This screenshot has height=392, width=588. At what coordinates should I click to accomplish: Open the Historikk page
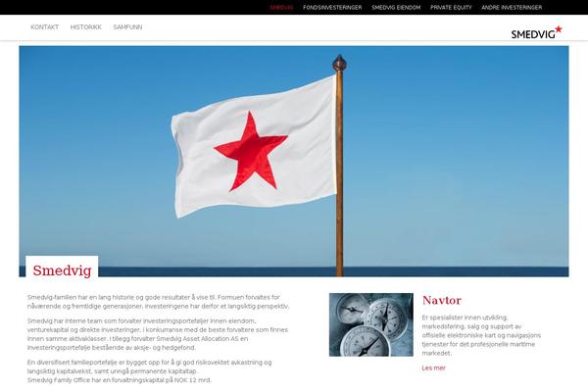[x=86, y=27]
